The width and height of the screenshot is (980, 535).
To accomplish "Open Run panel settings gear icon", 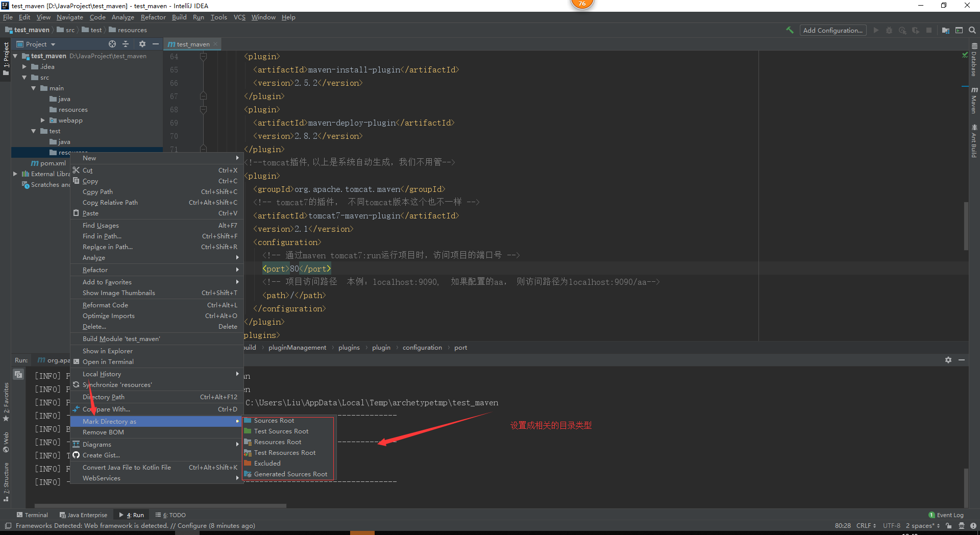I will (x=948, y=360).
